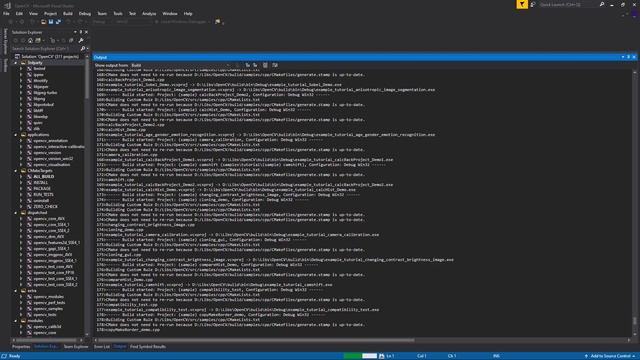This screenshot has width=640, height=360.
Task: Toggle Output pane auto-hide pin
Action: [x=628, y=57]
